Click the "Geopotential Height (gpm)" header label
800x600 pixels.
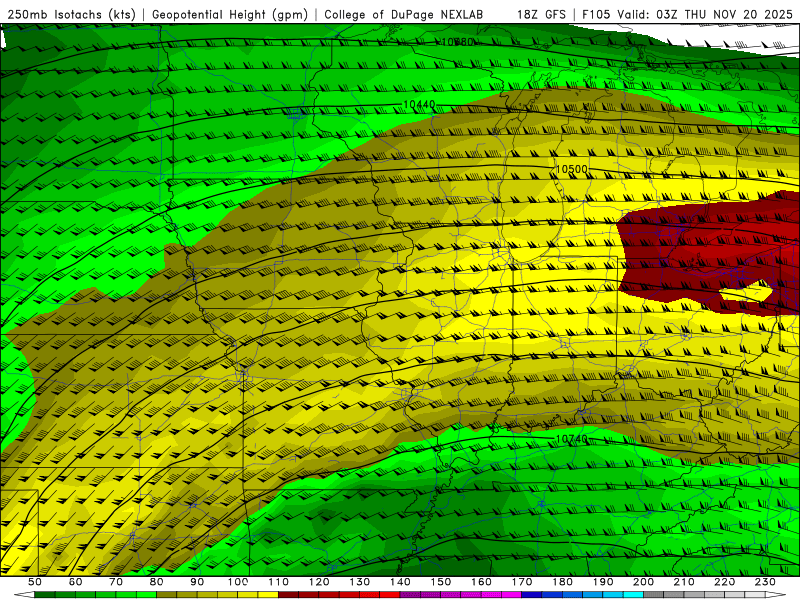point(230,14)
